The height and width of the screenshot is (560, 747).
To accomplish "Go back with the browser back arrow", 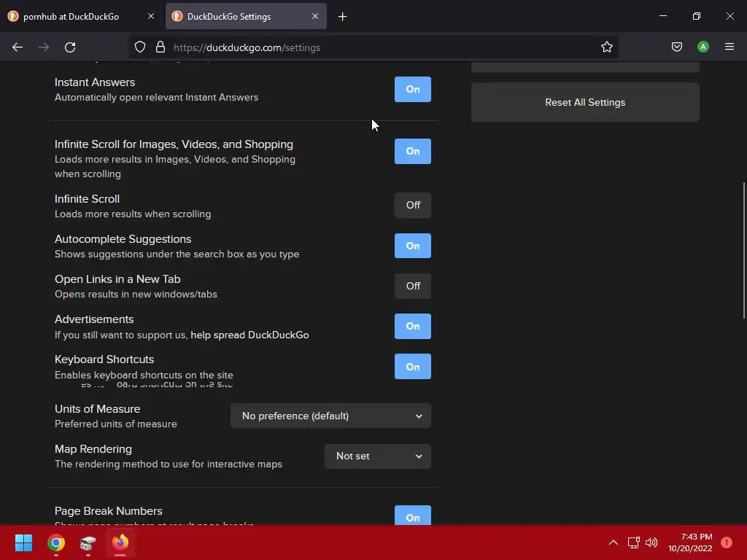I will pyautogui.click(x=18, y=47).
